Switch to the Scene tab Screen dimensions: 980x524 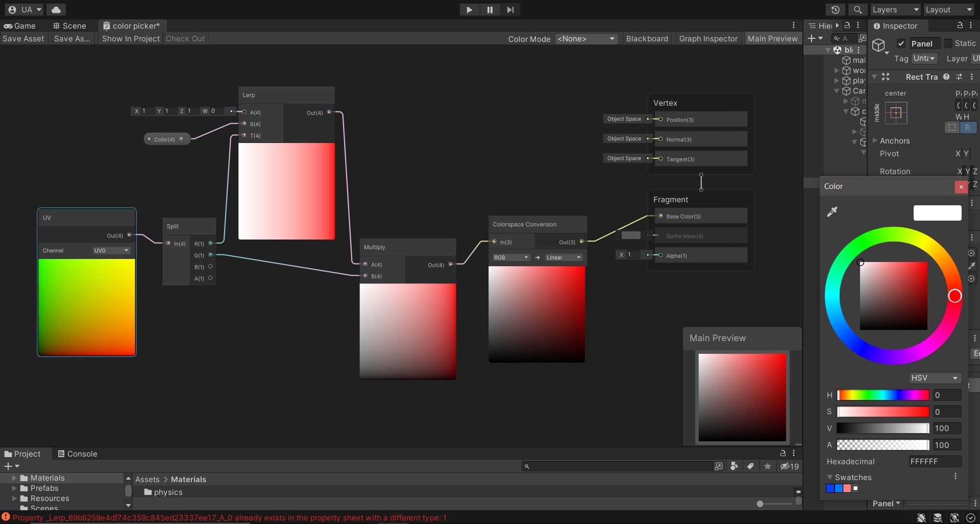pyautogui.click(x=69, y=26)
